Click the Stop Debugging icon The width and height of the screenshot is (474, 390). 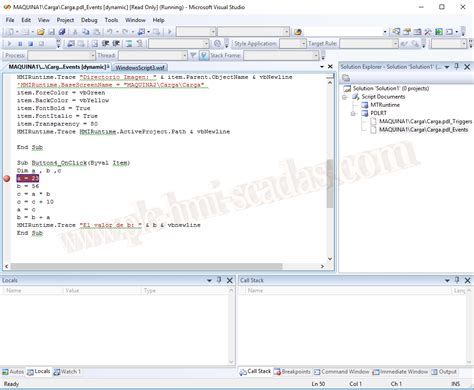coord(30,44)
